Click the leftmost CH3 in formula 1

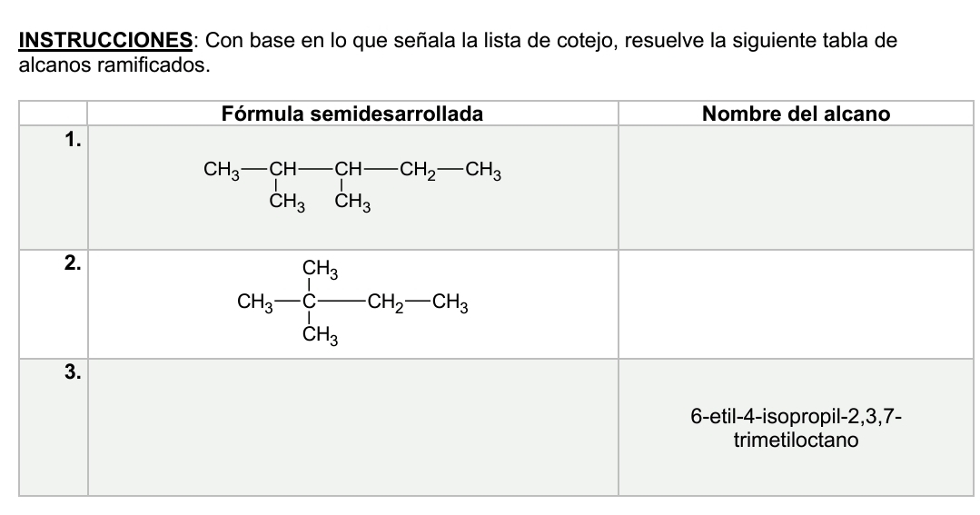[223, 170]
